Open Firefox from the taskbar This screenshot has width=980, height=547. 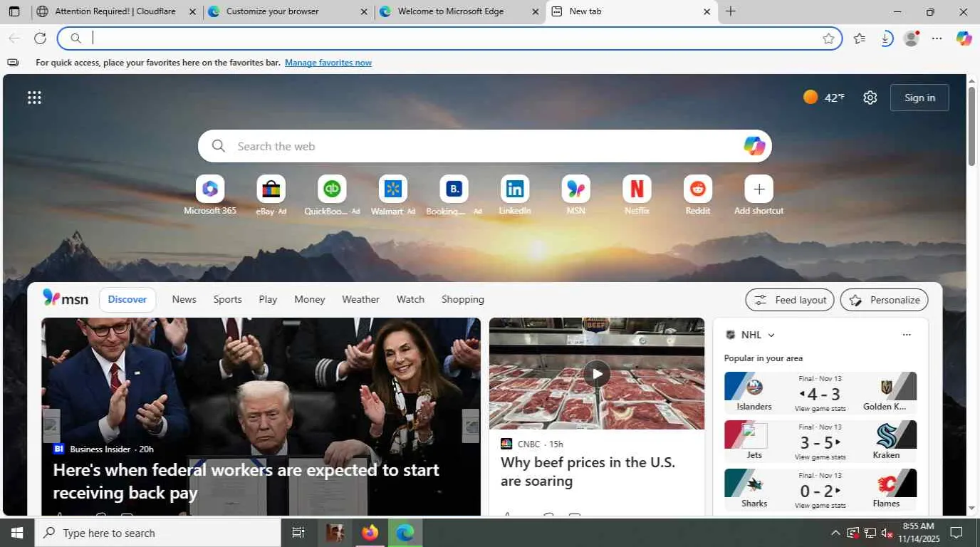[370, 533]
